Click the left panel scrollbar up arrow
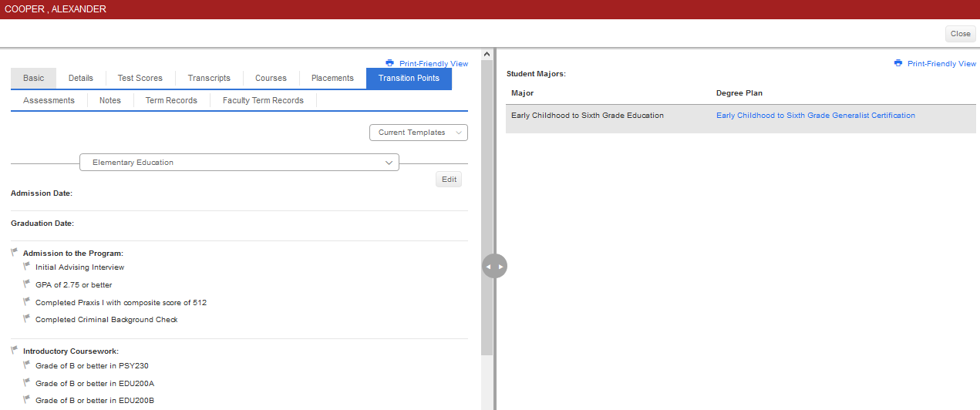The width and height of the screenshot is (980, 410). tap(487, 54)
